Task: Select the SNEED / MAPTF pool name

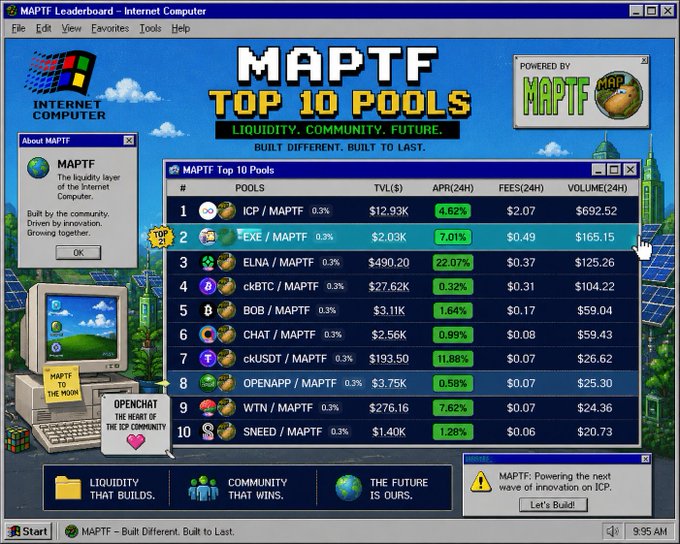Action: click(x=282, y=432)
